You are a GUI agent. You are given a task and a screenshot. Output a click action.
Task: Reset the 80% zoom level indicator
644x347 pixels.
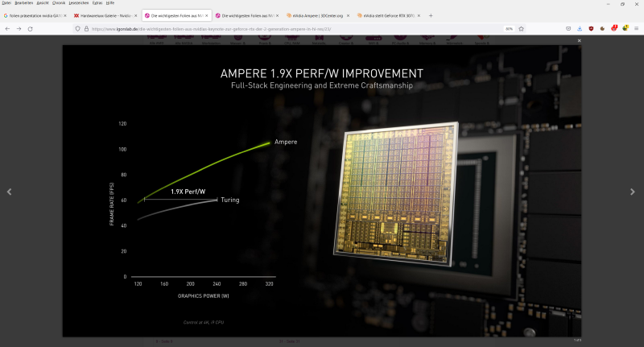coord(510,29)
